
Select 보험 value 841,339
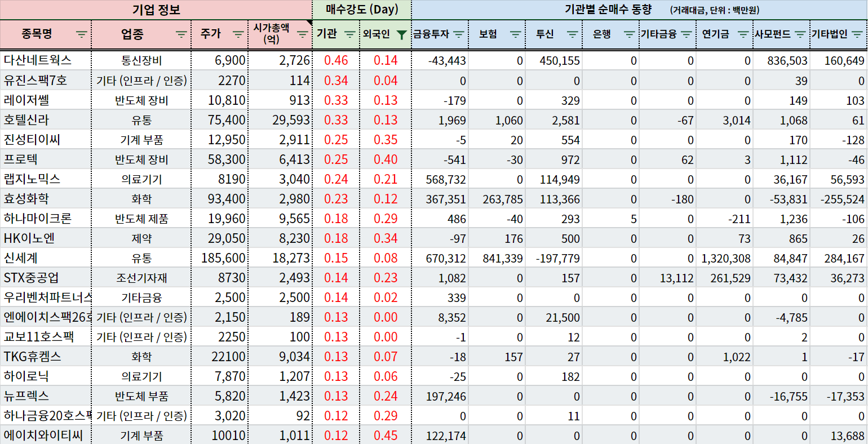coord(497,258)
